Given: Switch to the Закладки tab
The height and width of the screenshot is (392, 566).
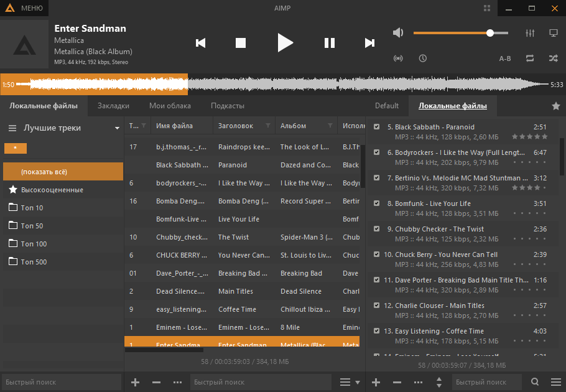Looking at the screenshot, I should tap(113, 106).
